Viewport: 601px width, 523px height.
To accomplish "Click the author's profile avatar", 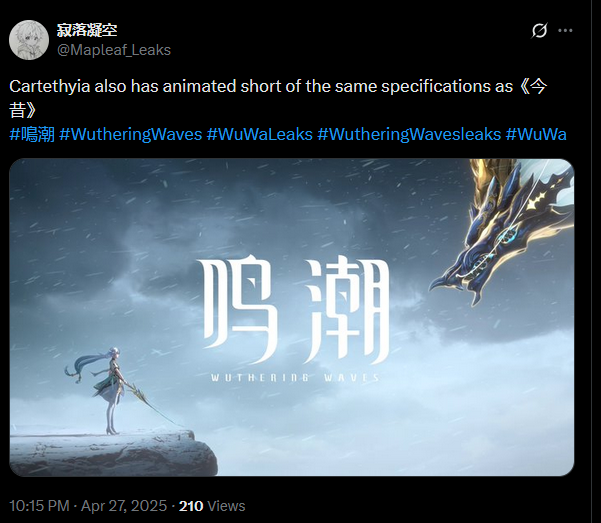I will [x=29, y=40].
